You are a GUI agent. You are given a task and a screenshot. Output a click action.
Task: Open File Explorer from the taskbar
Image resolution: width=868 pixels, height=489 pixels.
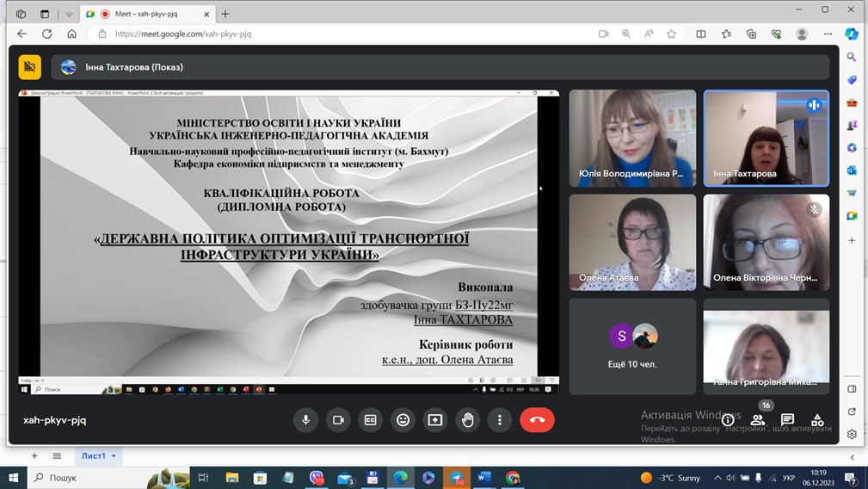pyautogui.click(x=232, y=477)
